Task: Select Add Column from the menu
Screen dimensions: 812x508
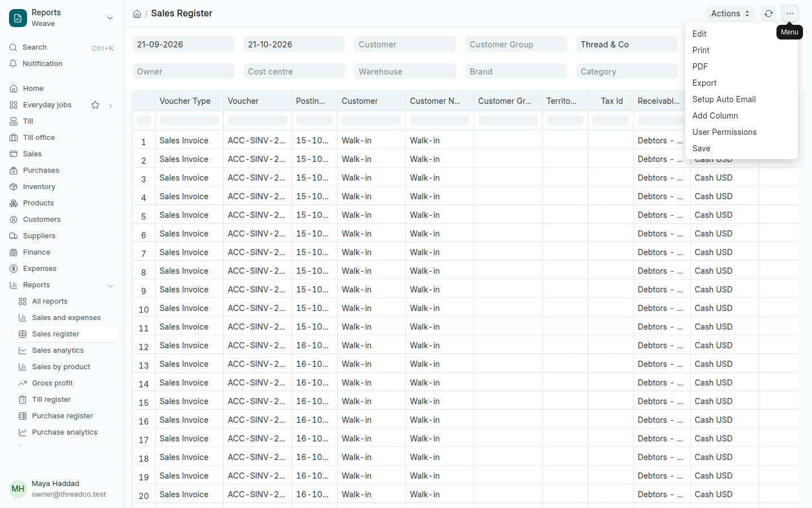Action: [741, 116]
